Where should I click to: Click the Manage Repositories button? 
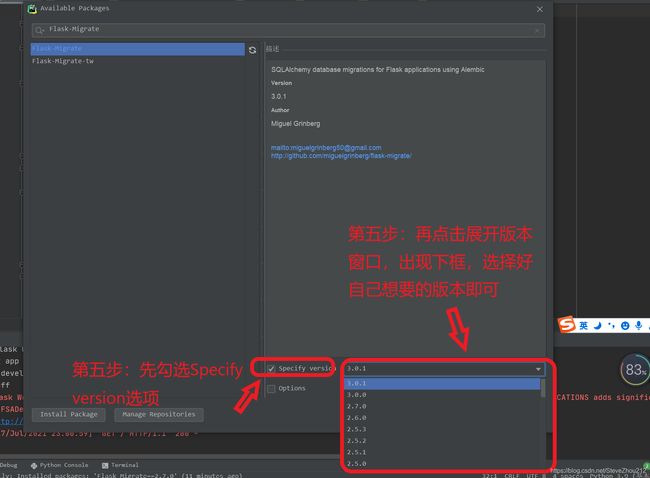[159, 415]
